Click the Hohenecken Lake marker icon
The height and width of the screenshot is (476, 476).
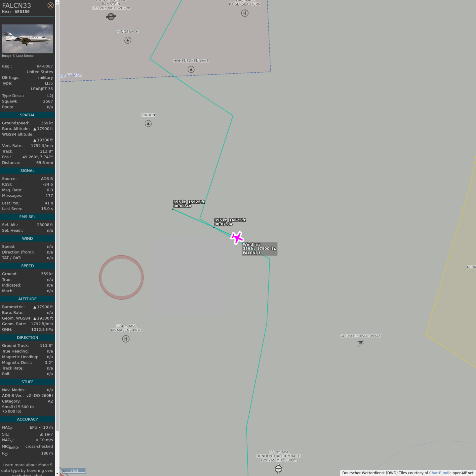point(191,69)
